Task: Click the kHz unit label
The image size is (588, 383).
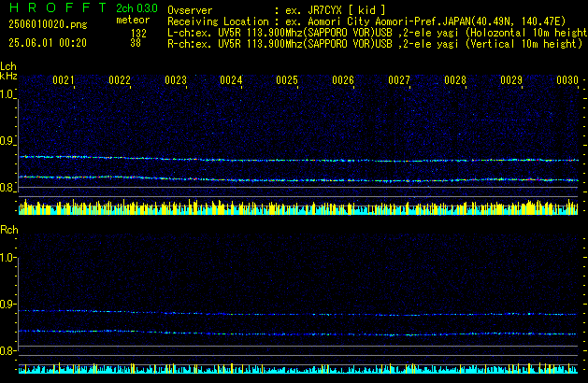Action: [8, 76]
